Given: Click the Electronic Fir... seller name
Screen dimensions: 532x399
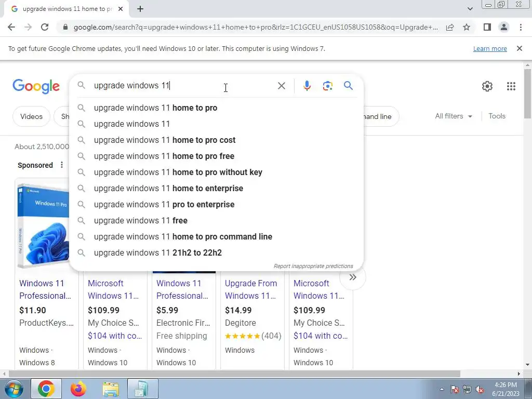Looking at the screenshot, I should (x=183, y=323).
